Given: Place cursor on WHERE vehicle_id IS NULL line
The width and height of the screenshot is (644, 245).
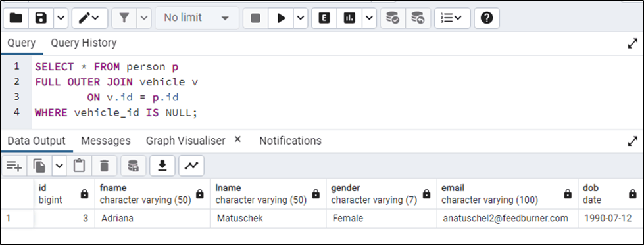Looking at the screenshot, I should point(116,113).
